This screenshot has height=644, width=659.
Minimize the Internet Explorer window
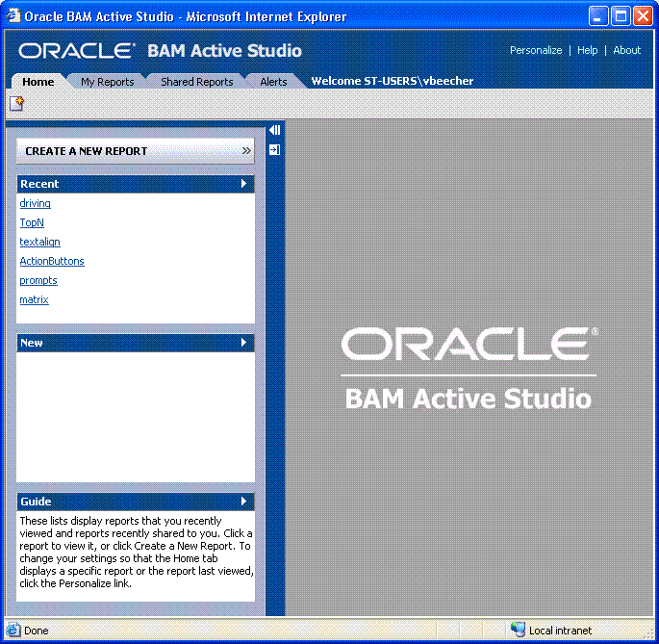(598, 16)
